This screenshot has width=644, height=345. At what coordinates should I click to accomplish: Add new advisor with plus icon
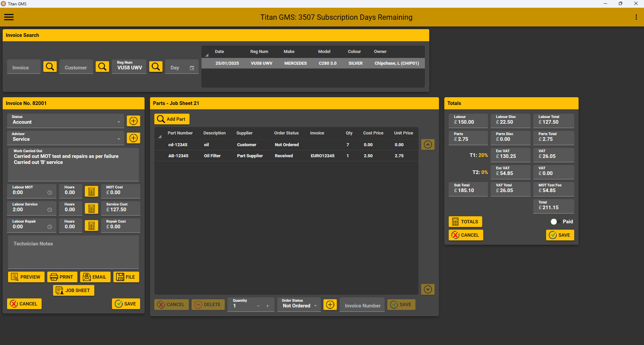[x=134, y=138]
